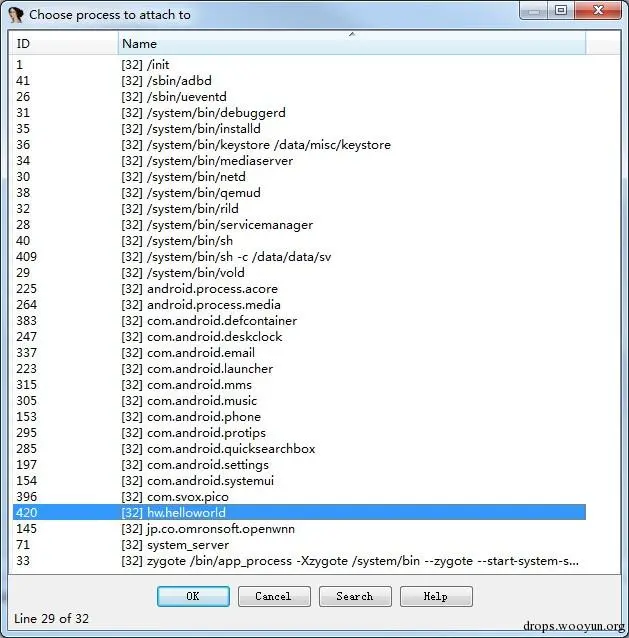Select the keystore /data/misc/keystore process

coord(299,144)
